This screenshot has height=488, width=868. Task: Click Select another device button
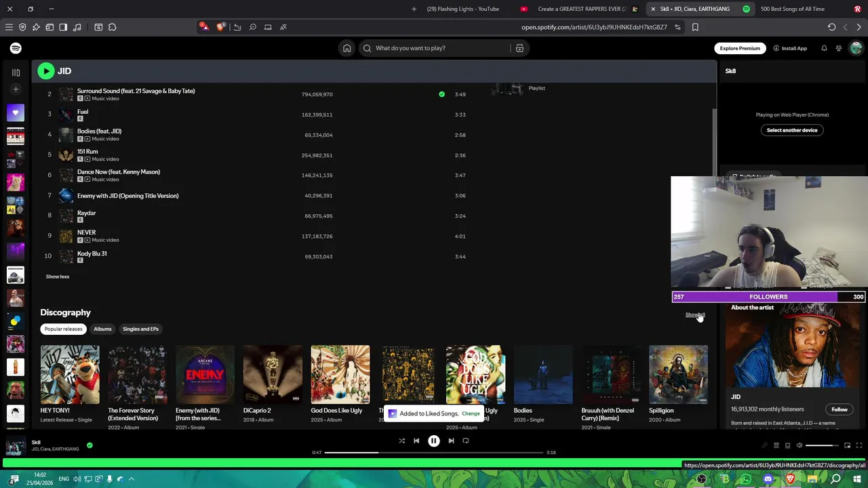point(792,130)
